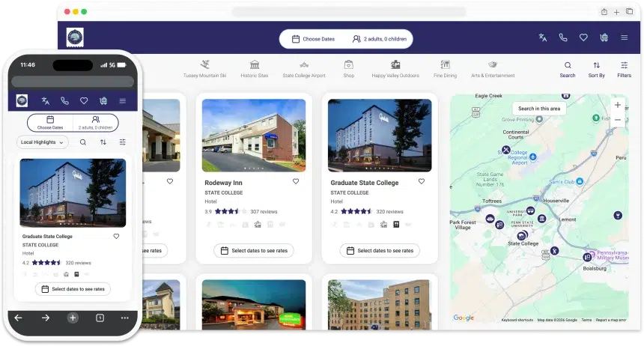This screenshot has height=346, width=644.
Task: Toggle favorite heart on the partially hidden card
Action: pos(170,181)
